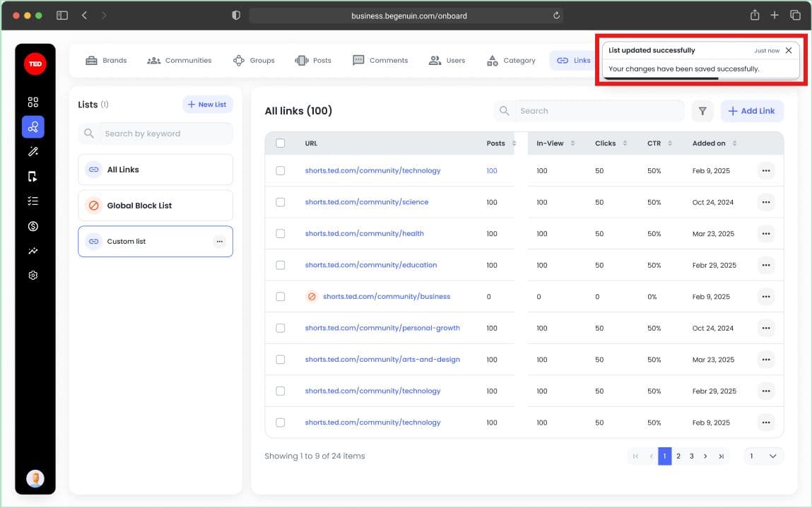Image resolution: width=812 pixels, height=508 pixels.
Task: Click the links Search input field
Action: coord(589,111)
